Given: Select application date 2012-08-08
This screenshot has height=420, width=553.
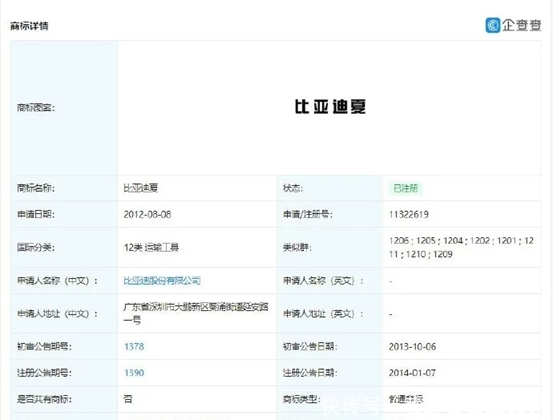Looking at the screenshot, I should click(147, 214).
